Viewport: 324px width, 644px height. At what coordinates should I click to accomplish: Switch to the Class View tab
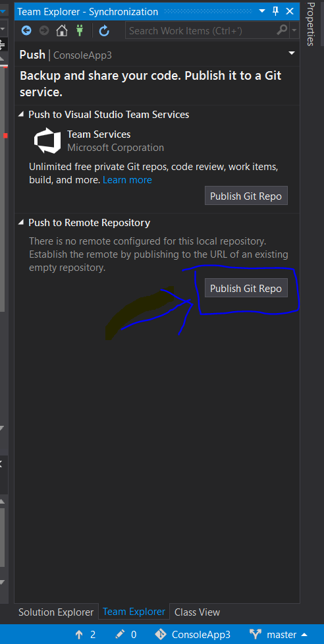pyautogui.click(x=198, y=612)
